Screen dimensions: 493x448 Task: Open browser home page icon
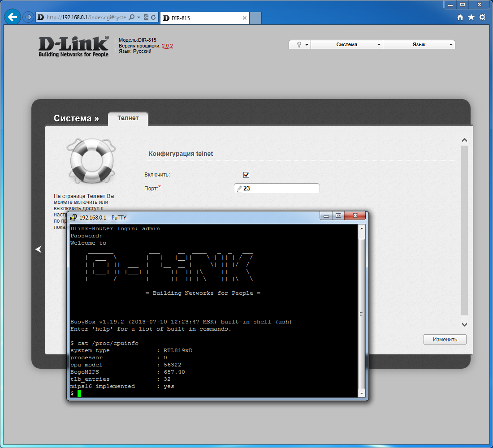460,17
